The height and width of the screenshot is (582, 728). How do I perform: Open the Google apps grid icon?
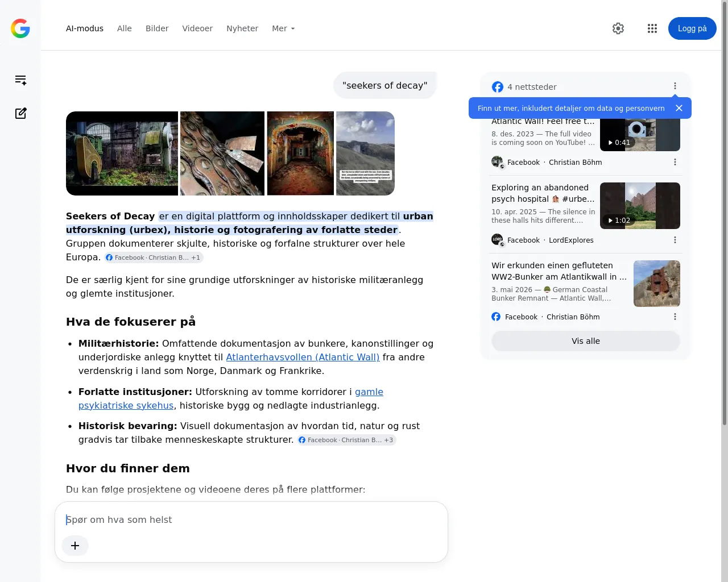[652, 28]
